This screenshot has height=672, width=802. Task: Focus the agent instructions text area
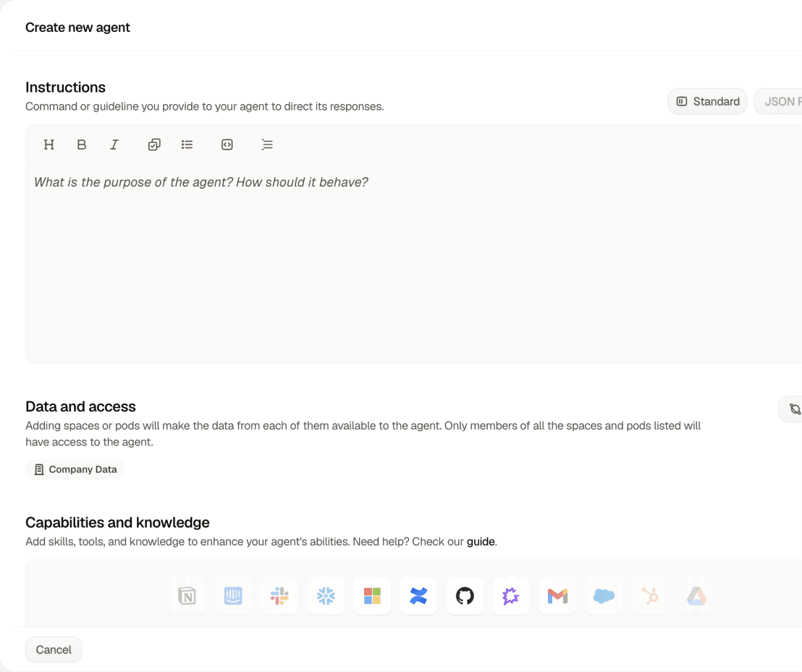(414, 263)
